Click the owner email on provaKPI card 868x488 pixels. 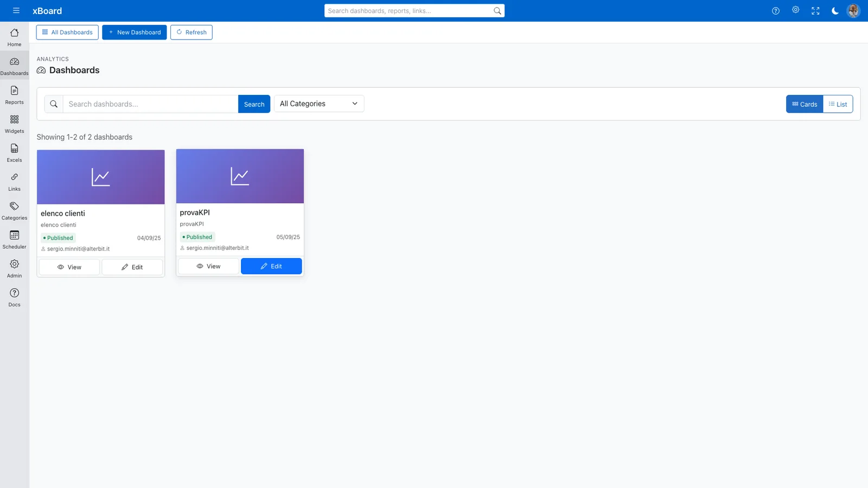pyautogui.click(x=218, y=248)
